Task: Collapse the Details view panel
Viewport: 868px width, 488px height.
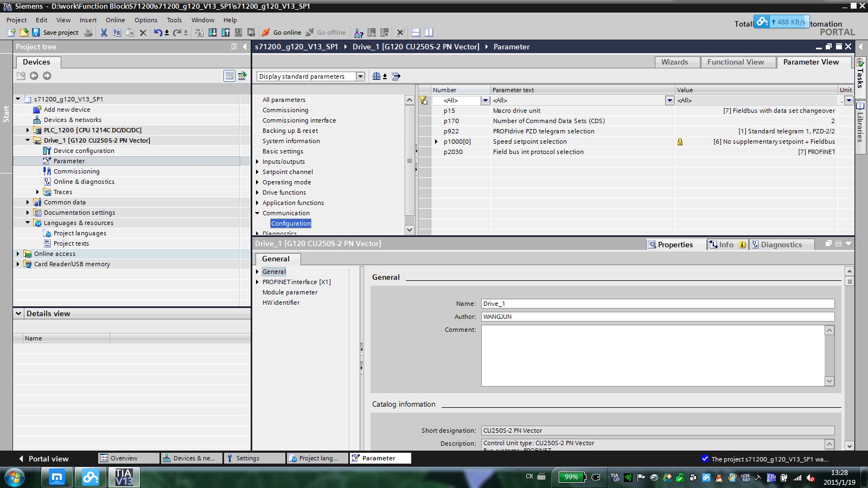Action: coord(18,313)
